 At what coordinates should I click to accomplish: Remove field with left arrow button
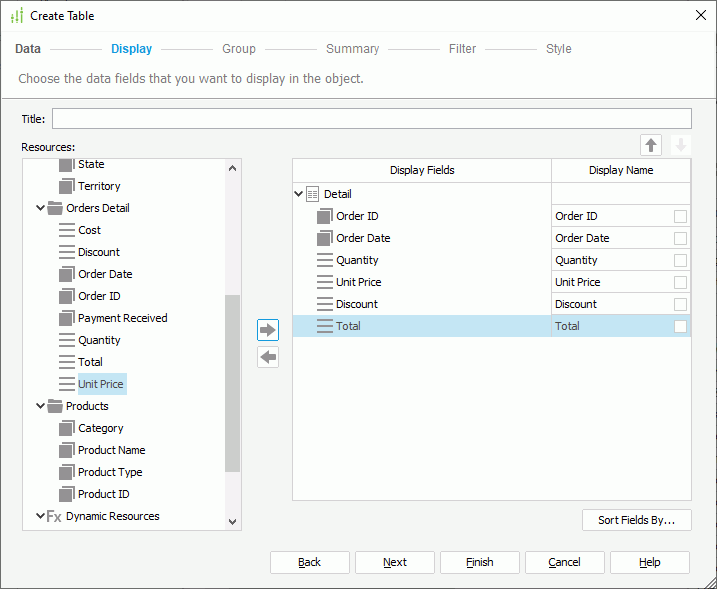[268, 357]
